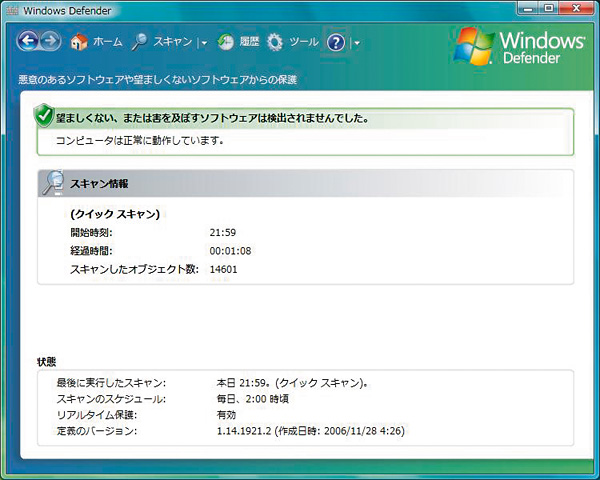Click the Back arrow button
The image size is (600, 480).
[x=28, y=42]
